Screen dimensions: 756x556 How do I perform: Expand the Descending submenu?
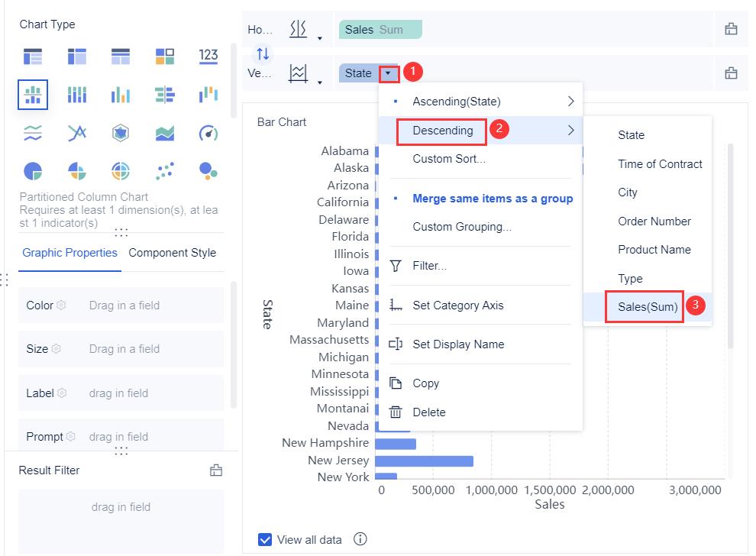441,131
